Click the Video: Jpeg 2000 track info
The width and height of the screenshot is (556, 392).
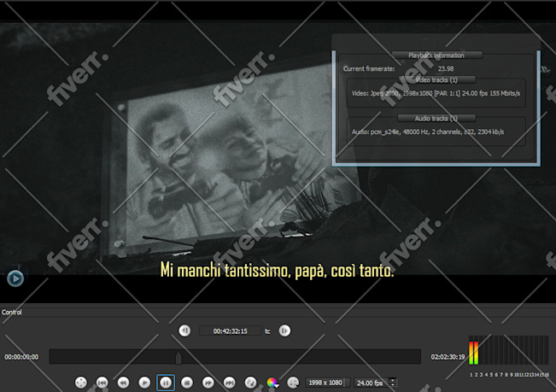click(x=436, y=93)
